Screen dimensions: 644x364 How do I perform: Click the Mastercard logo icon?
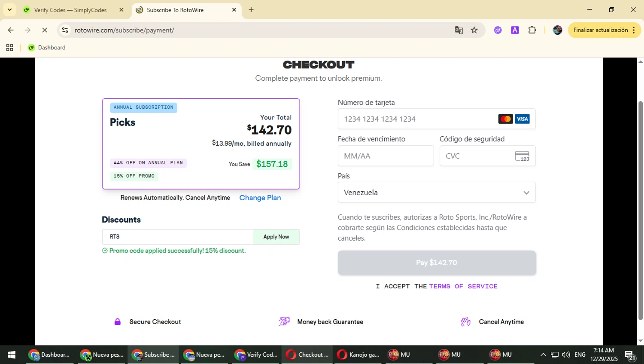click(x=505, y=119)
